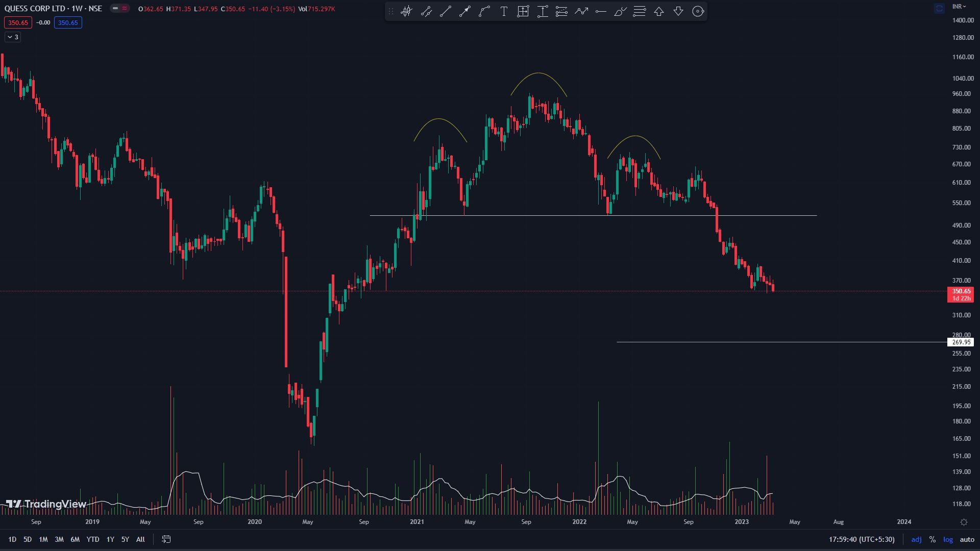
Task: Select the Arrow Up marker tool
Action: (659, 11)
